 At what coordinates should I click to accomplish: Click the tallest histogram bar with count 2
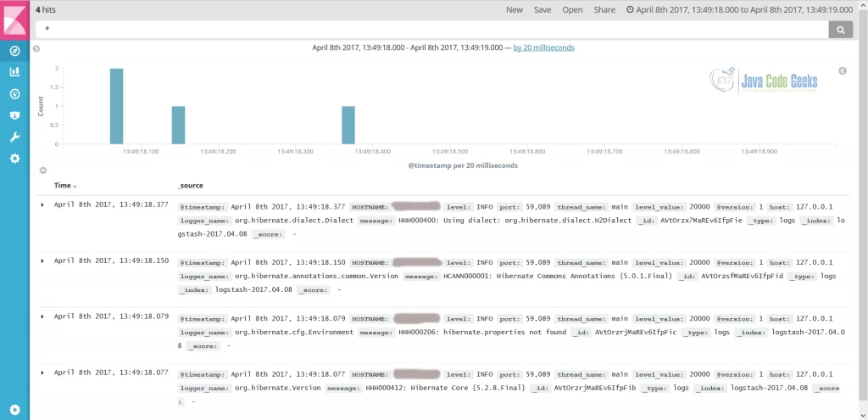coord(116,106)
